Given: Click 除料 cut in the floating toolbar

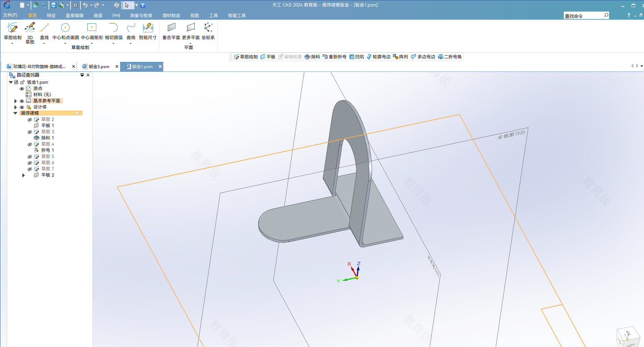Looking at the screenshot, I should [312, 57].
